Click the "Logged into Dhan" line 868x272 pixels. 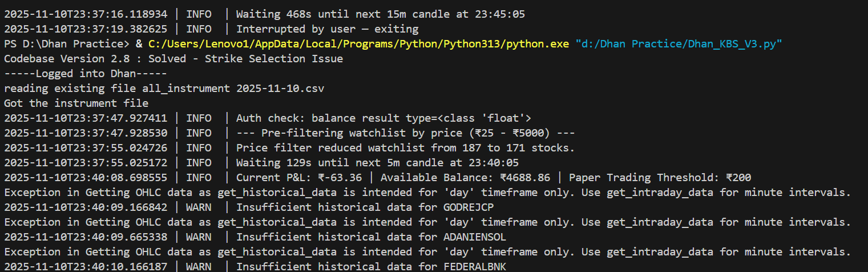point(85,74)
